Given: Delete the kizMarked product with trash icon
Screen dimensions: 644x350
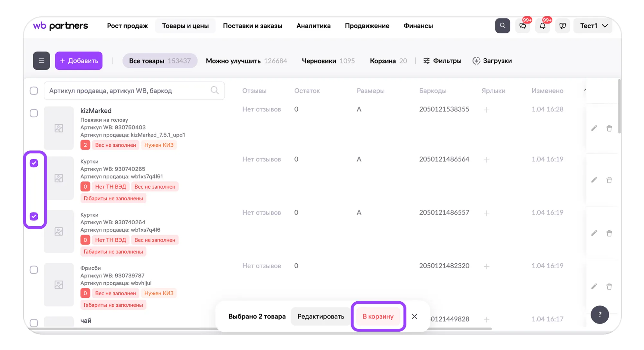Looking at the screenshot, I should 609,128.
